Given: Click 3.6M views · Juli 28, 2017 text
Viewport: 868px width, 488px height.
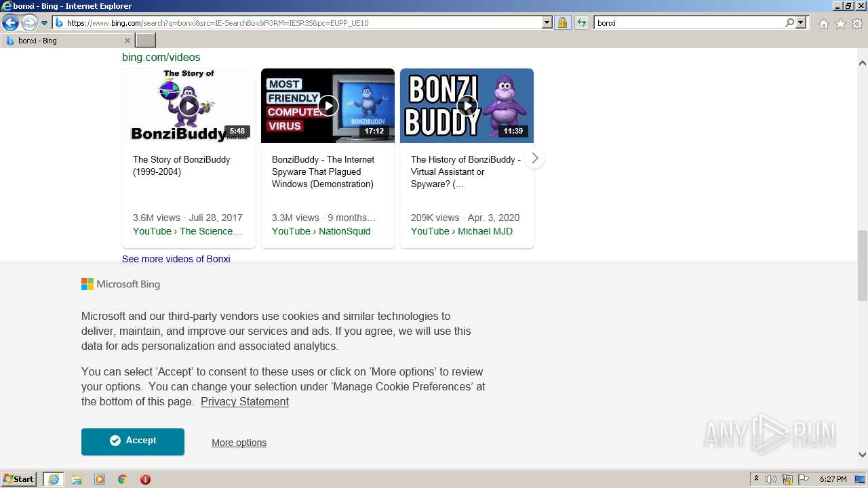Looking at the screenshot, I should point(188,218).
